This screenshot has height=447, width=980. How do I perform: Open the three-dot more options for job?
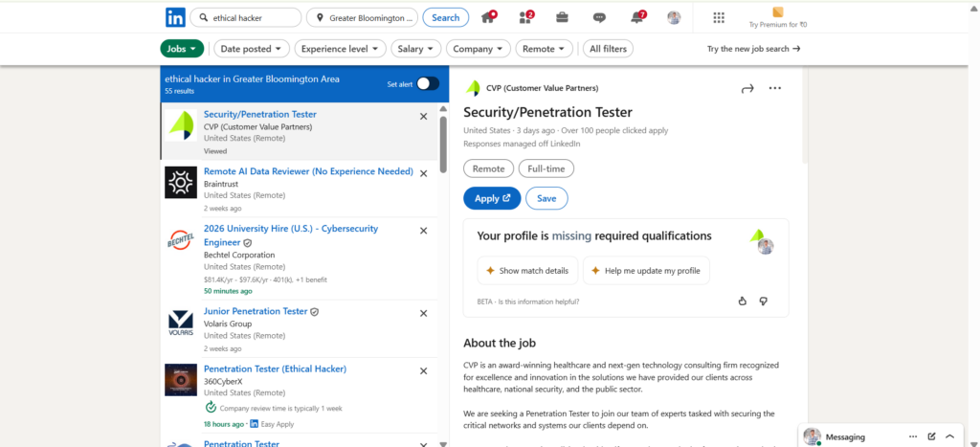(x=775, y=88)
